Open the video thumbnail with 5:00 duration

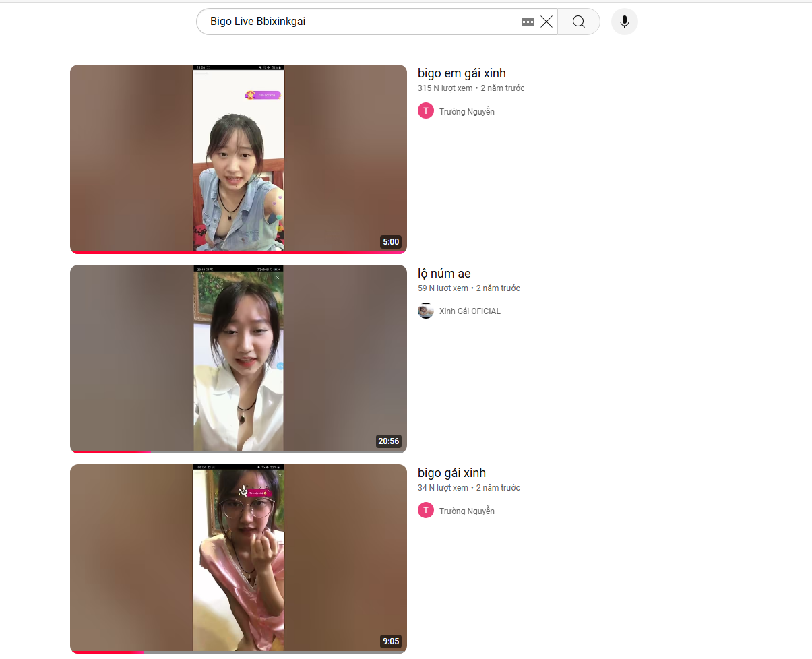(238, 158)
